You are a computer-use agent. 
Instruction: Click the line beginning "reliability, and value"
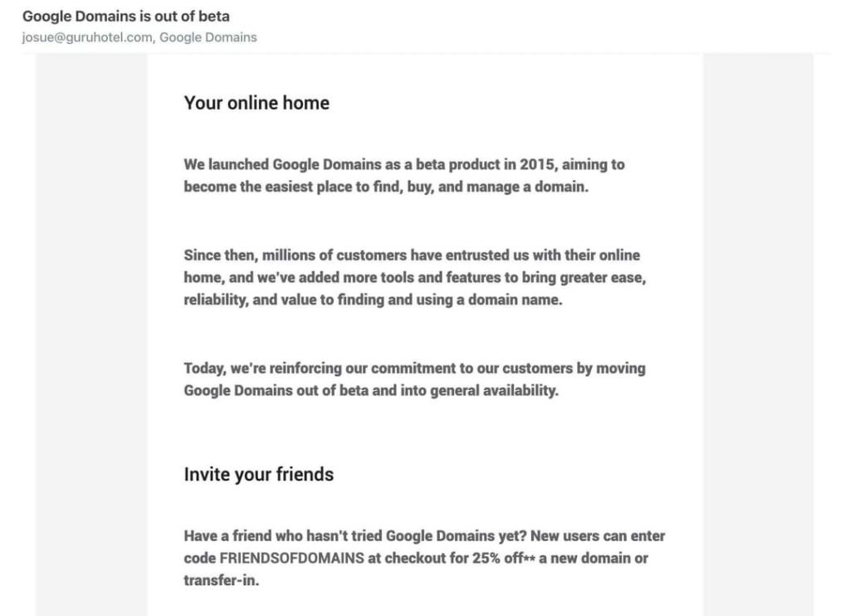point(373,300)
